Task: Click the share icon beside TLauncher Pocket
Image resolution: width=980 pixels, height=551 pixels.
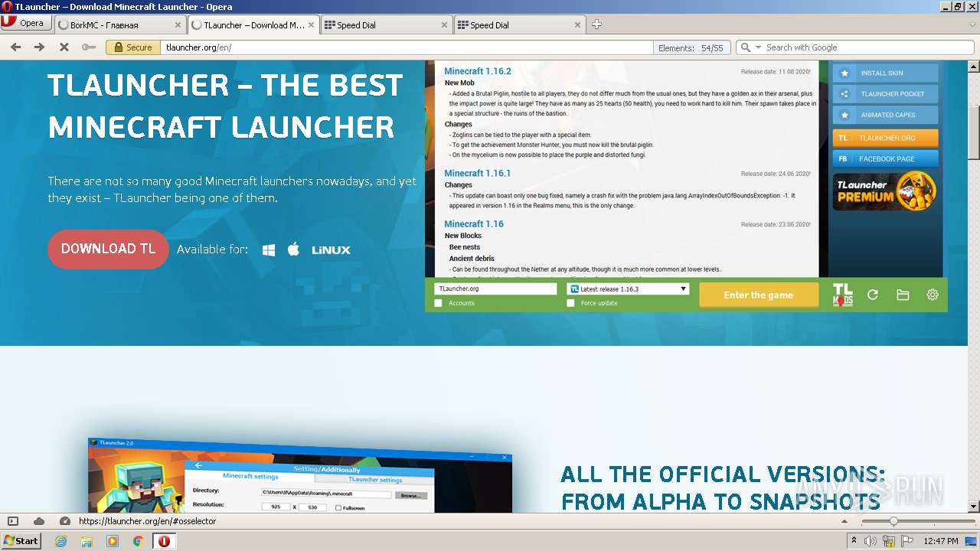Action: pos(844,94)
